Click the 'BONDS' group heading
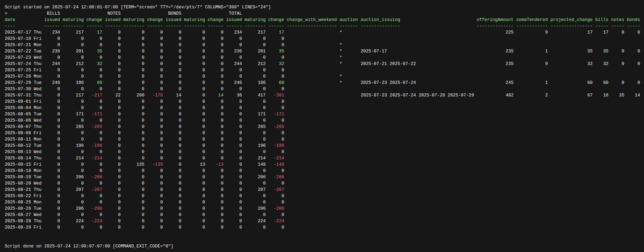Image resolution: width=644 pixels, height=252 pixels. tap(175, 13)
